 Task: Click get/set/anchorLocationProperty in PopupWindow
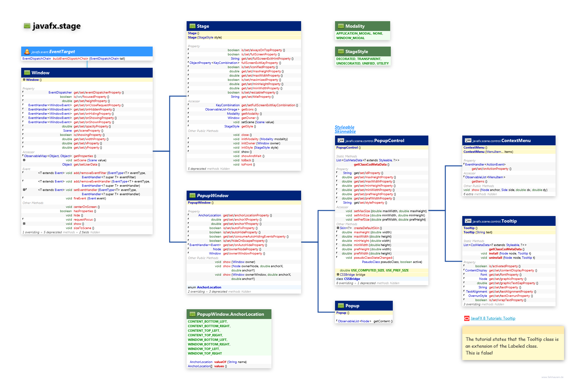pos(246,215)
